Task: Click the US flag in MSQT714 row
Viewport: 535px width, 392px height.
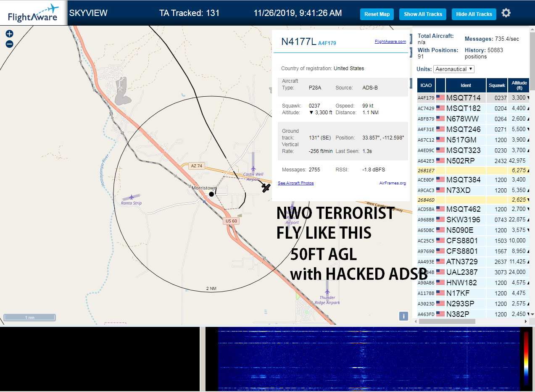Action: [440, 98]
